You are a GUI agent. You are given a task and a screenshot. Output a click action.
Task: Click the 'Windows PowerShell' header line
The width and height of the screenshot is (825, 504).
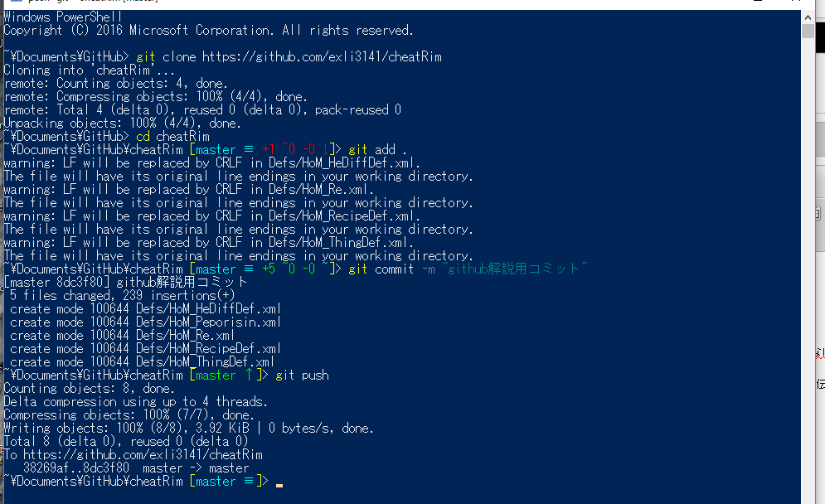point(63,17)
